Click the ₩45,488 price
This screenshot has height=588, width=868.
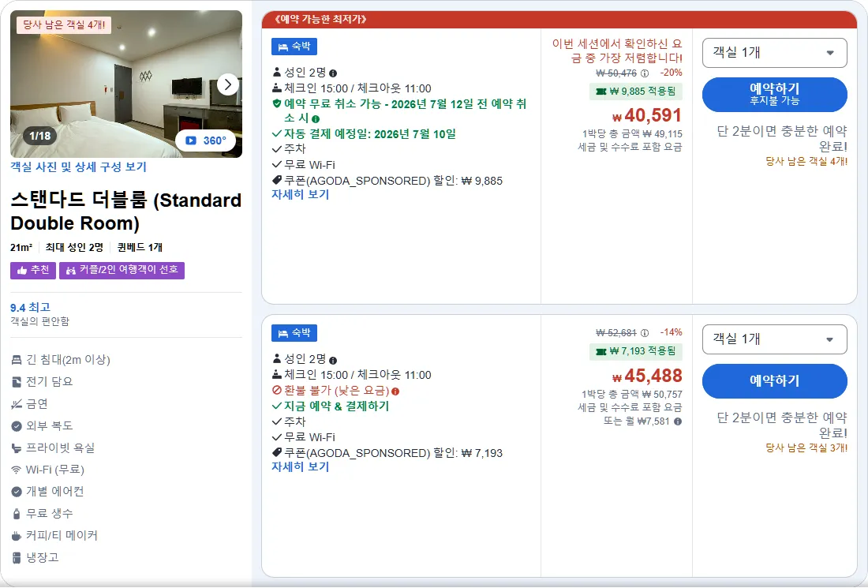click(x=647, y=376)
